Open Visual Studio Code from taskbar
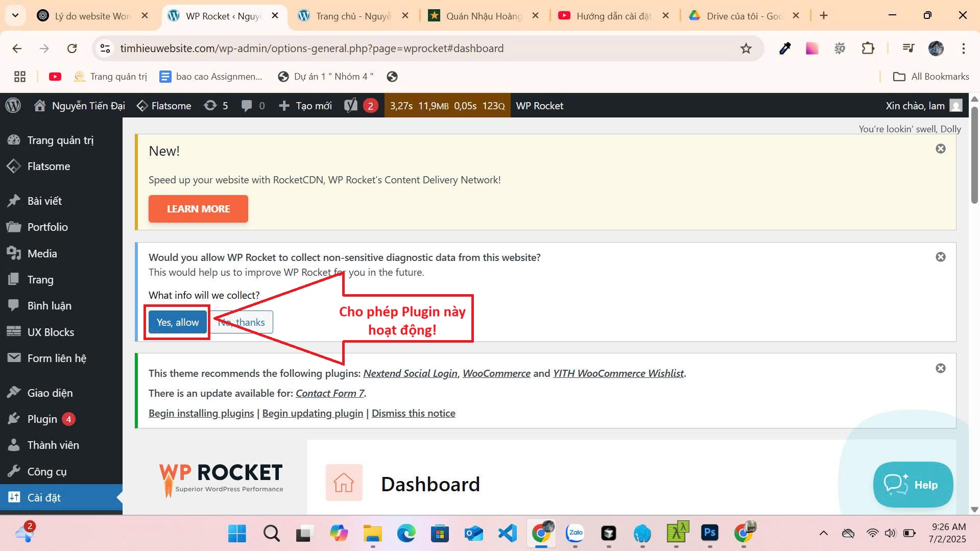Screen dimensions: 980x551 coord(508,533)
